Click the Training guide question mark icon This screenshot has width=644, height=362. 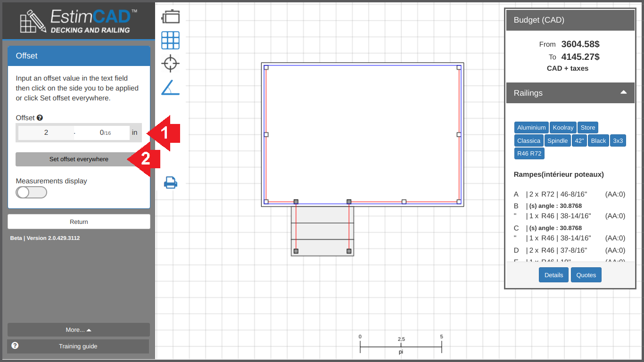pyautogui.click(x=15, y=346)
